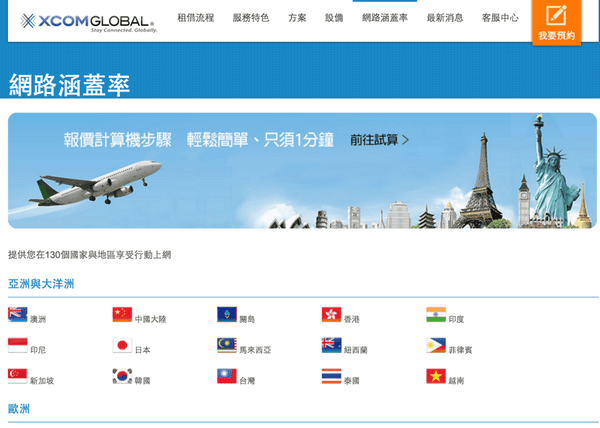The height and width of the screenshot is (428, 600).
Task: Click the India flag icon
Action: (436, 315)
